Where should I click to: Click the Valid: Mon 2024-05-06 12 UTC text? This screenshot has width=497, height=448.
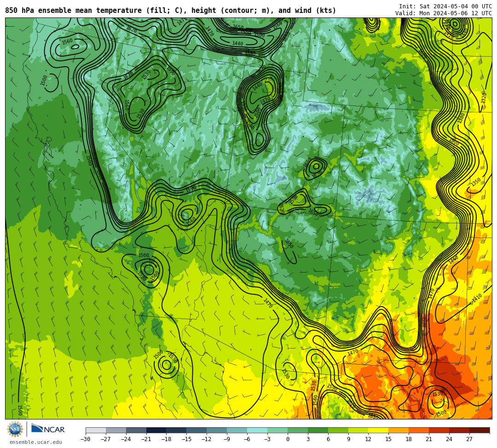tap(444, 13)
